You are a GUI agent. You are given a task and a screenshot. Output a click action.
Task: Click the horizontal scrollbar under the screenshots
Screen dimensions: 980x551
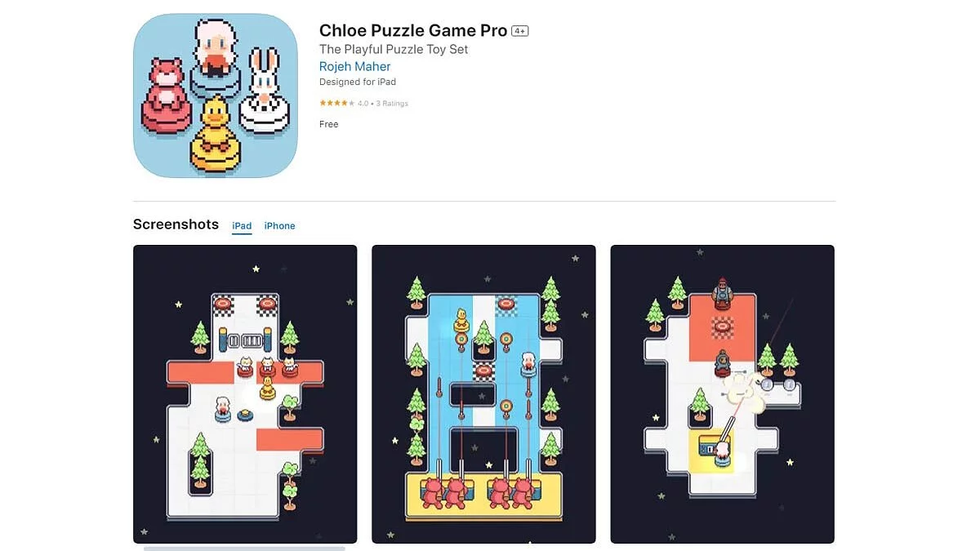(245, 549)
